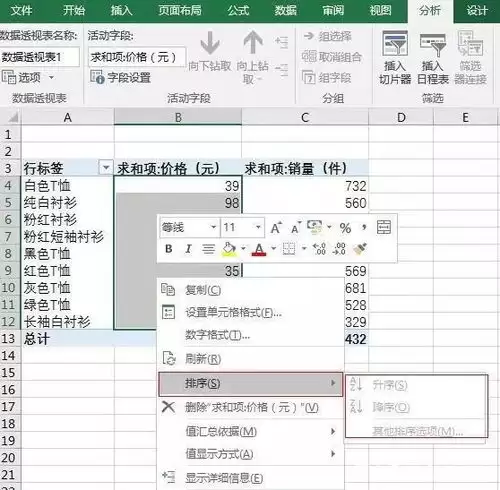Toggle bold in the mini toolbar

tap(169, 249)
